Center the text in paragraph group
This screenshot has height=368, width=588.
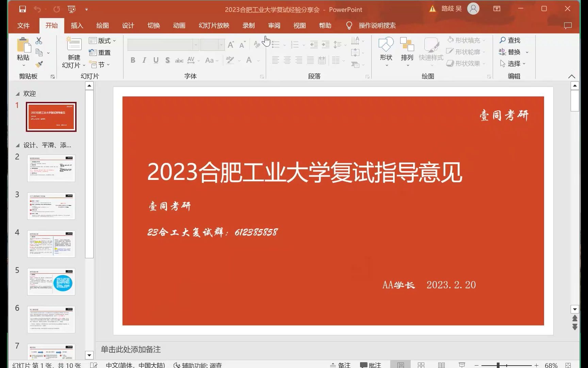(287, 60)
